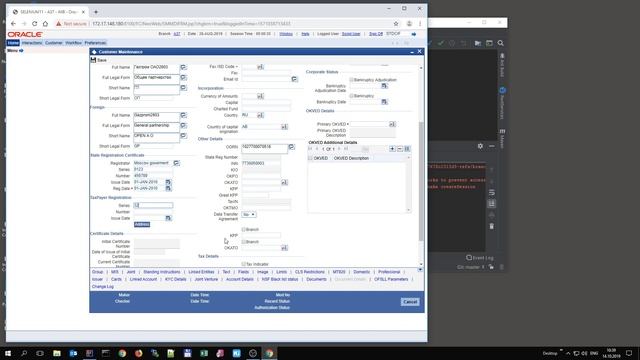Open lower OKATO list of values near Branch

[x=284, y=248]
